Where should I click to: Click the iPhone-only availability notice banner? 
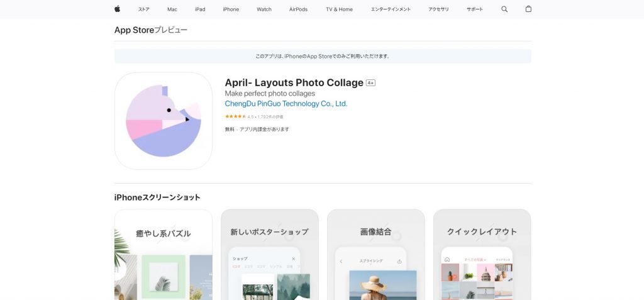323,57
